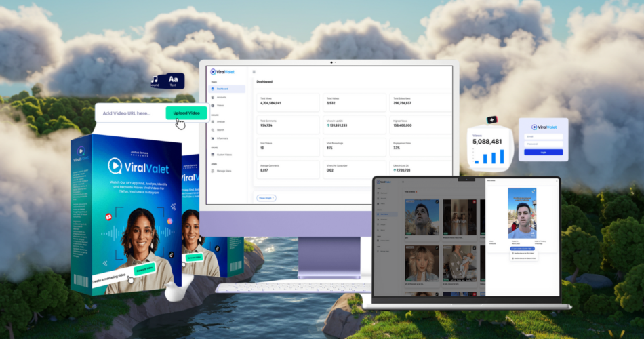Click the 5,088,481 views figure
Image resolution: width=644 pixels, height=339 pixels.
click(x=487, y=142)
